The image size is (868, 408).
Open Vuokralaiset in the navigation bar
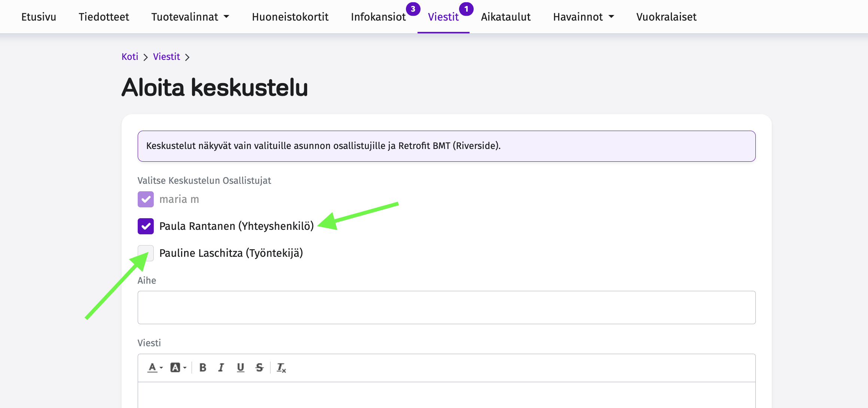(x=666, y=17)
